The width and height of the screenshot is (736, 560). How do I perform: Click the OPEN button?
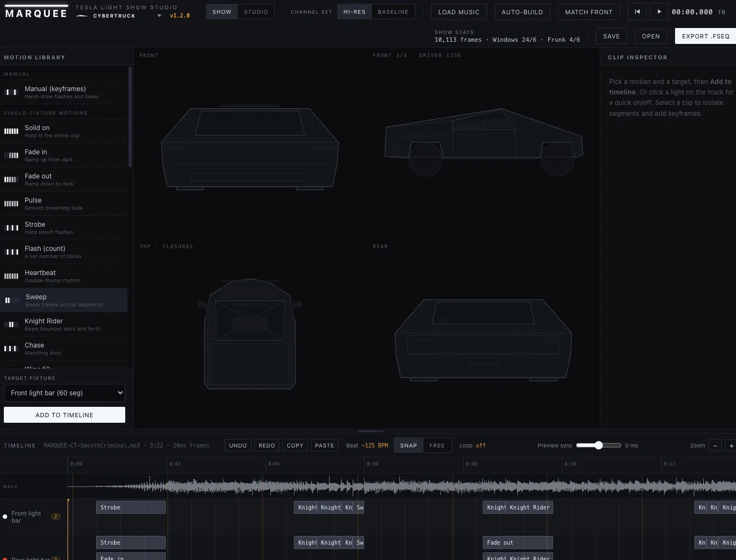pos(651,36)
